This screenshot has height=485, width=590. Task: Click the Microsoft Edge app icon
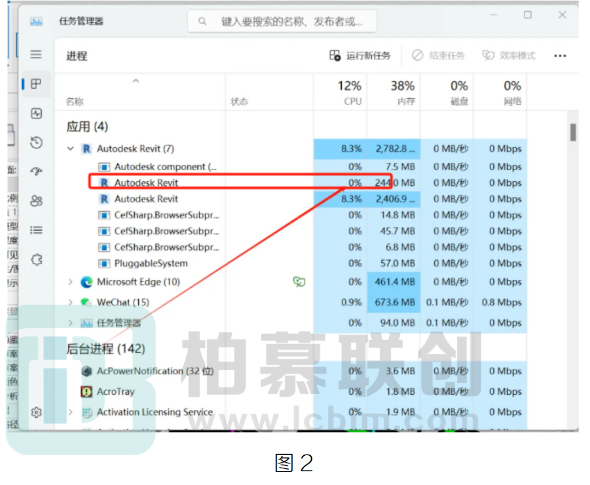(x=87, y=282)
